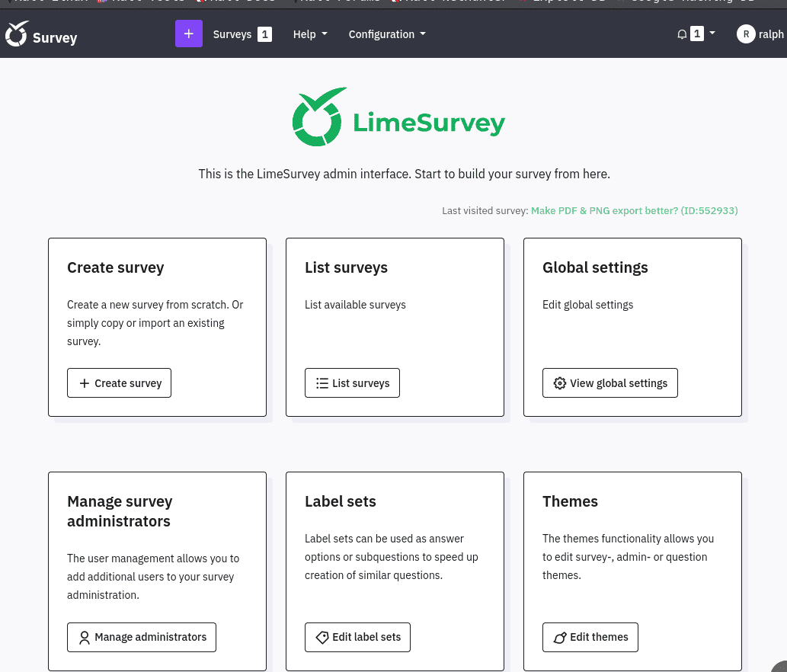Screen dimensions: 787x672
Task: Open the last visited survey link
Action: click(634, 210)
